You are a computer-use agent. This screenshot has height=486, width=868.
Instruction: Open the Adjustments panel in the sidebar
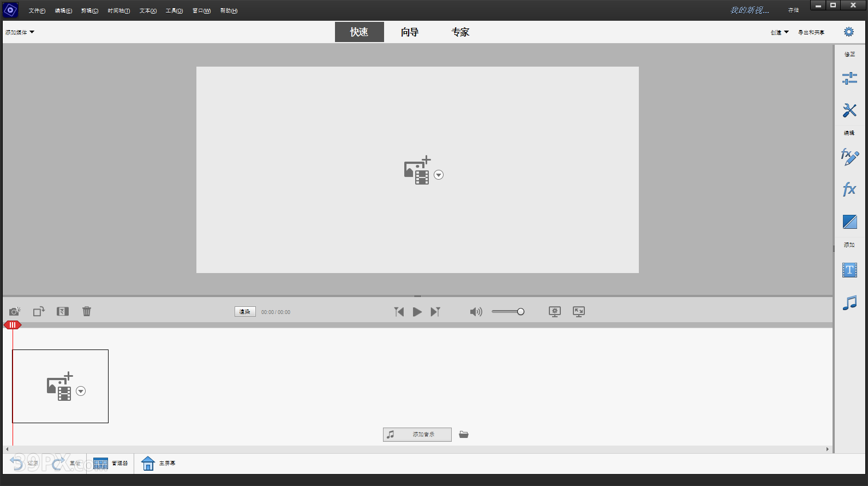tap(849, 79)
